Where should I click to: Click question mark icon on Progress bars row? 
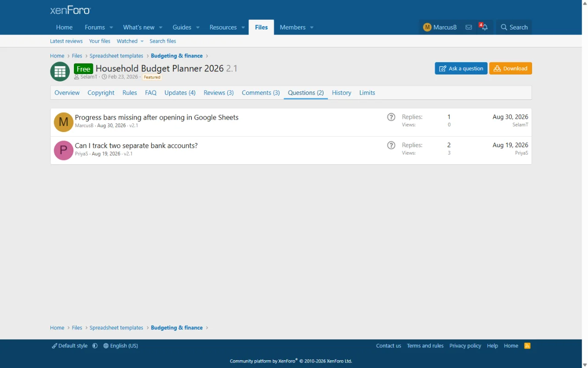[x=391, y=117]
